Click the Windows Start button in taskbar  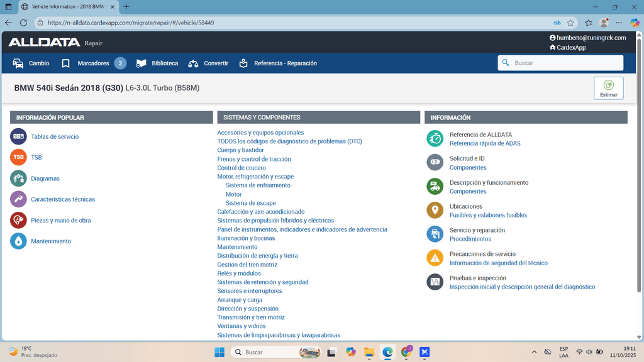coord(219,352)
